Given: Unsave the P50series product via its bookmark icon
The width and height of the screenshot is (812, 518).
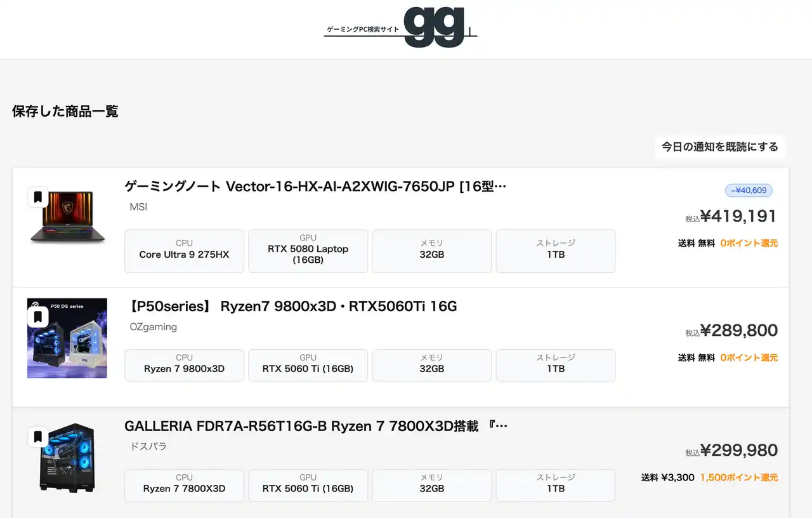Looking at the screenshot, I should pos(37,317).
